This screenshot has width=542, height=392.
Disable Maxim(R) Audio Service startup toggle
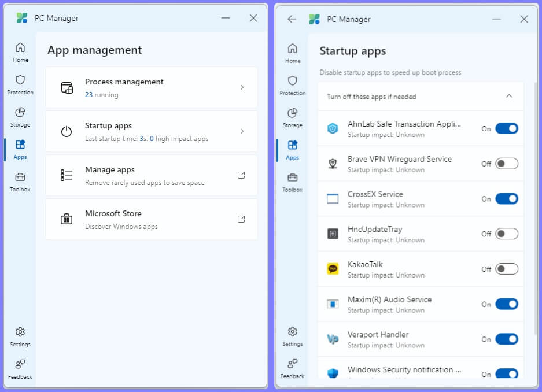(x=507, y=304)
